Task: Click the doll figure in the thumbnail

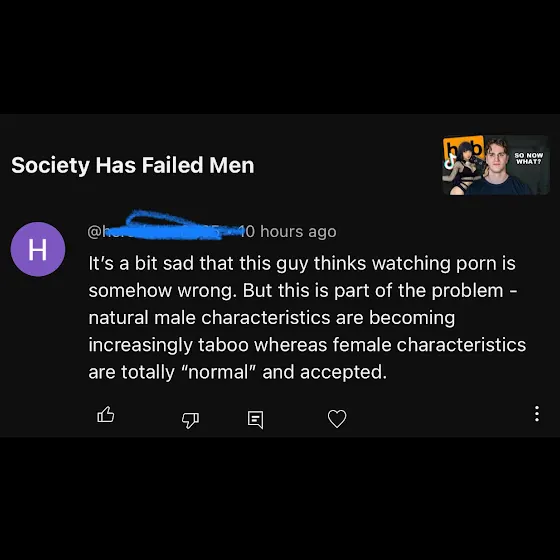Action: coord(464,172)
